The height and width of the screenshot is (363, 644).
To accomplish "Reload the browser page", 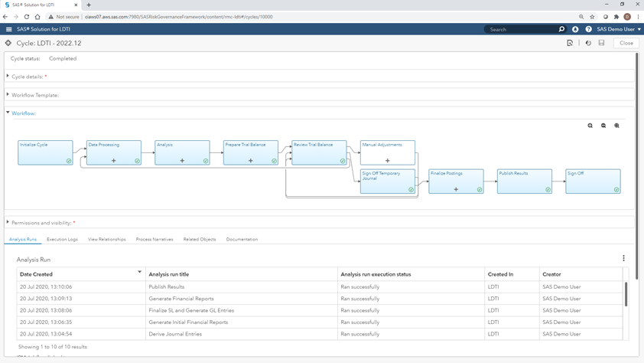I will click(x=27, y=17).
